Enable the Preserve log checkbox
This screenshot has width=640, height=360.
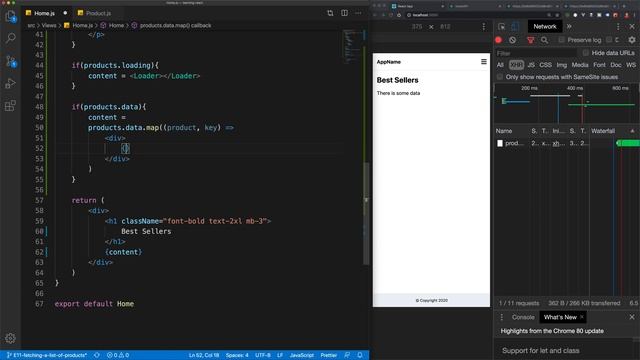tap(562, 40)
